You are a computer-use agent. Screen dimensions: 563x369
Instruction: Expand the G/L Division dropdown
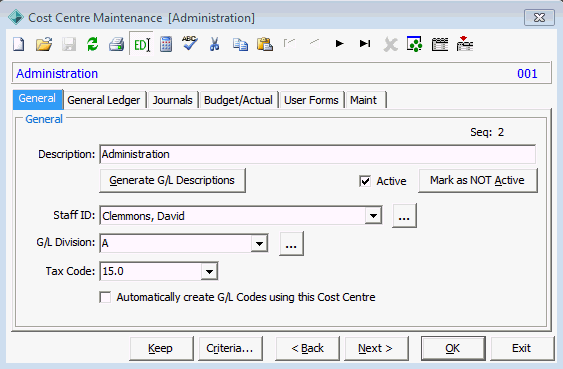(x=259, y=243)
